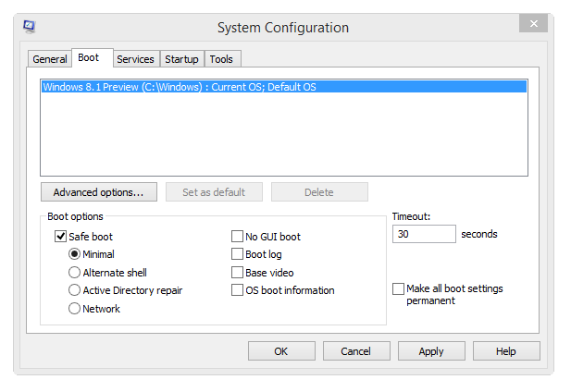Choose the Network safe boot option
The image size is (571, 392).
[74, 309]
